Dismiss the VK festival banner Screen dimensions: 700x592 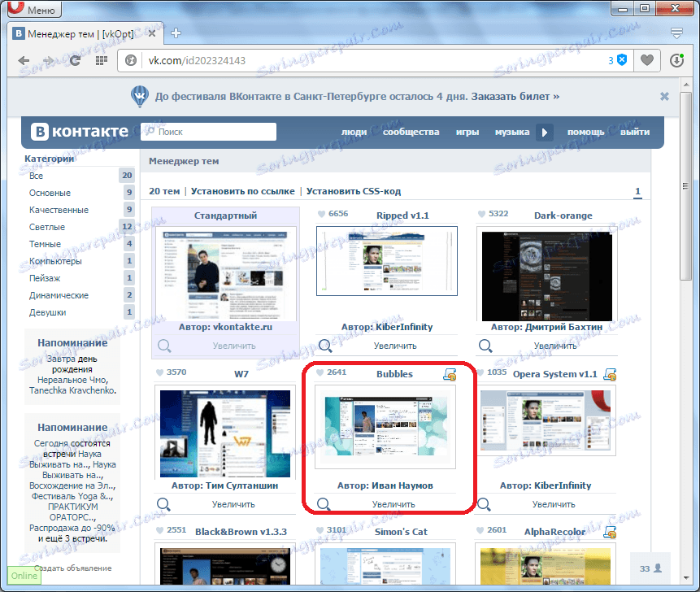coord(664,97)
